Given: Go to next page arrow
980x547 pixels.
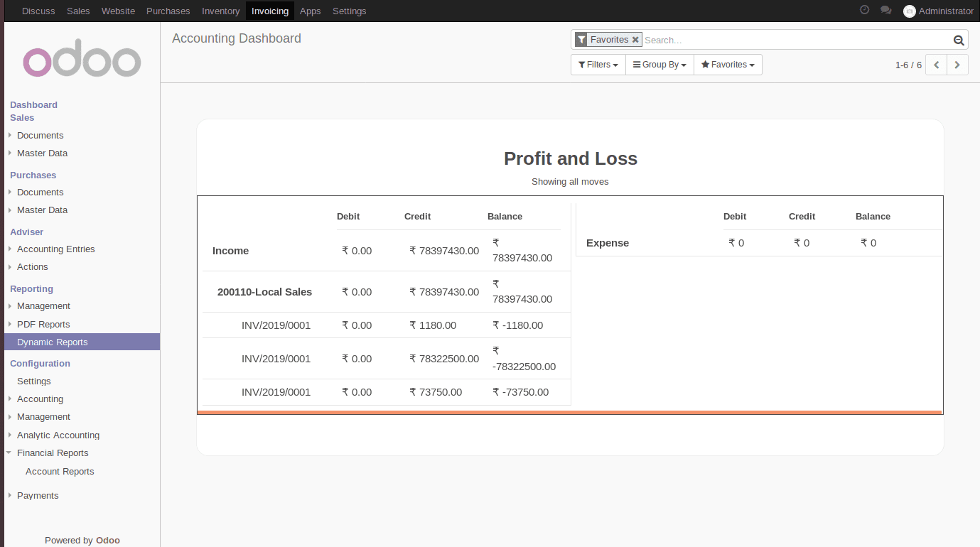Looking at the screenshot, I should click(957, 65).
